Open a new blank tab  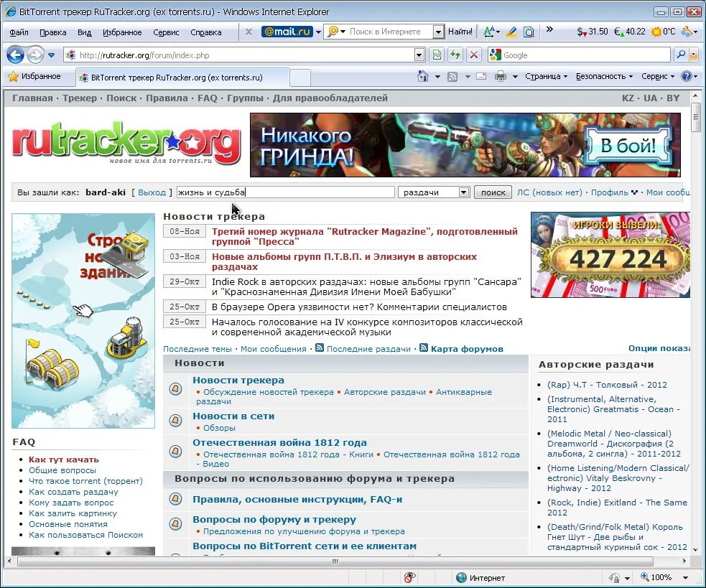(300, 78)
